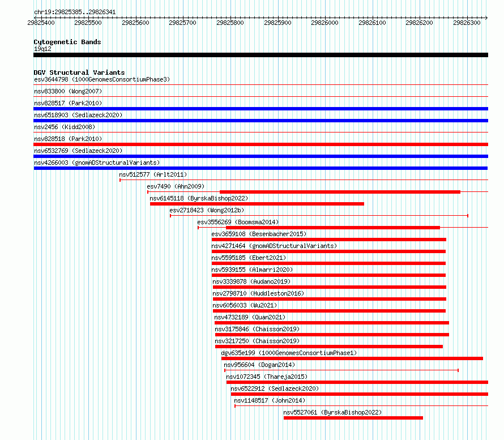This screenshot has height=440, width=504.
Task: Click the black 19q12 cytogenetic band bar
Action: click(260, 55)
